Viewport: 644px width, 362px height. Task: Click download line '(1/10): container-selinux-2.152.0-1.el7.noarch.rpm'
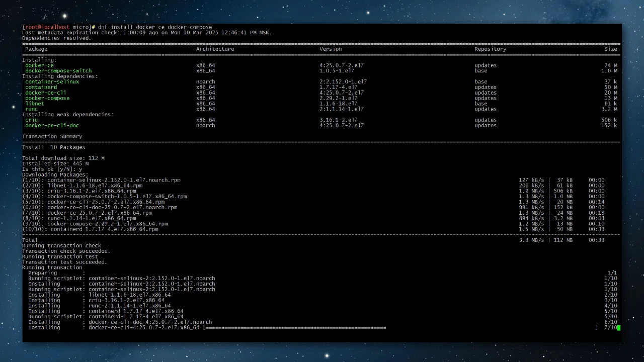point(102,180)
